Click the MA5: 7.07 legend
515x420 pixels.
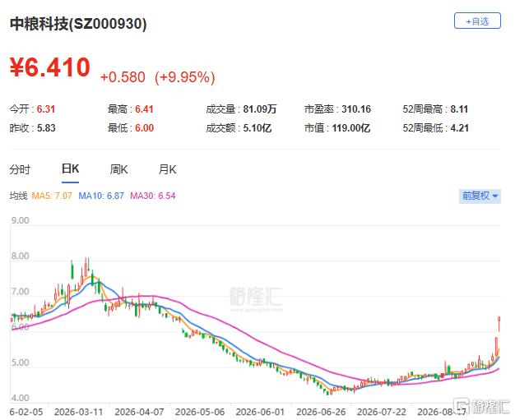click(52, 196)
